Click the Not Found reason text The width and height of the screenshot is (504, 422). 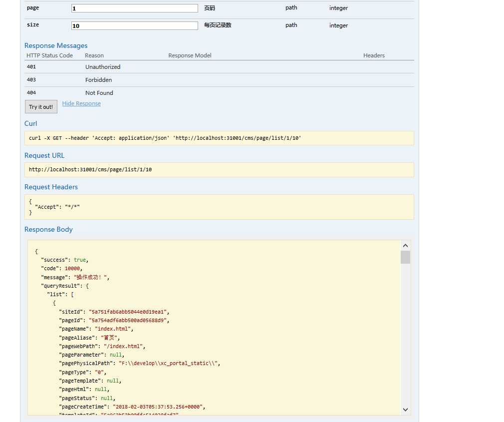point(99,93)
